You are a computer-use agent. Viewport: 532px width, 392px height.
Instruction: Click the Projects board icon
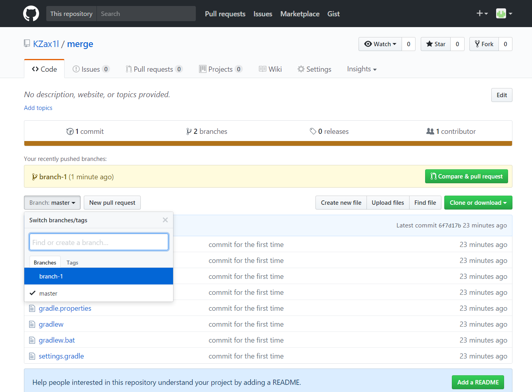(x=203, y=69)
